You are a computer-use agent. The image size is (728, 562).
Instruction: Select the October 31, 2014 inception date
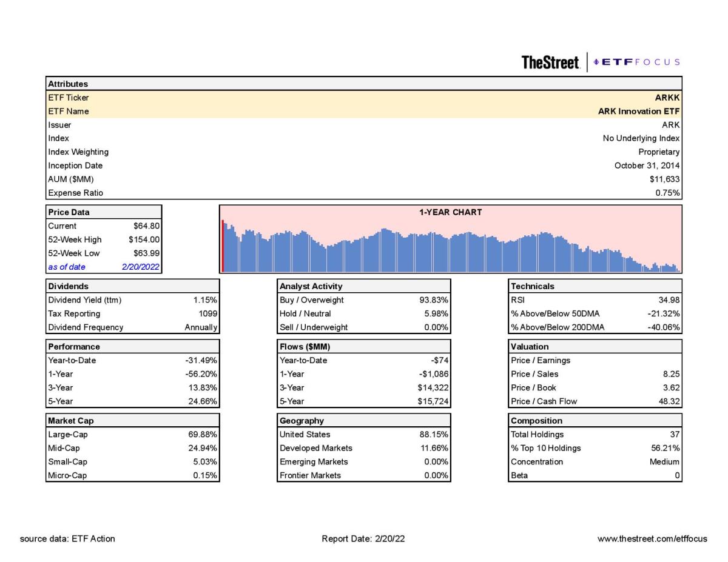coord(647,166)
